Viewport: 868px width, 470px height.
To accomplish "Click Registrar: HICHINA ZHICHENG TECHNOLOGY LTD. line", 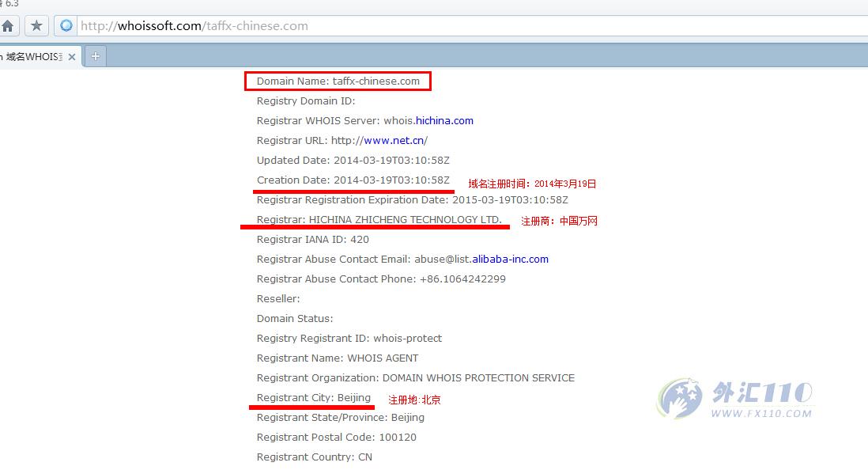I will click(379, 220).
